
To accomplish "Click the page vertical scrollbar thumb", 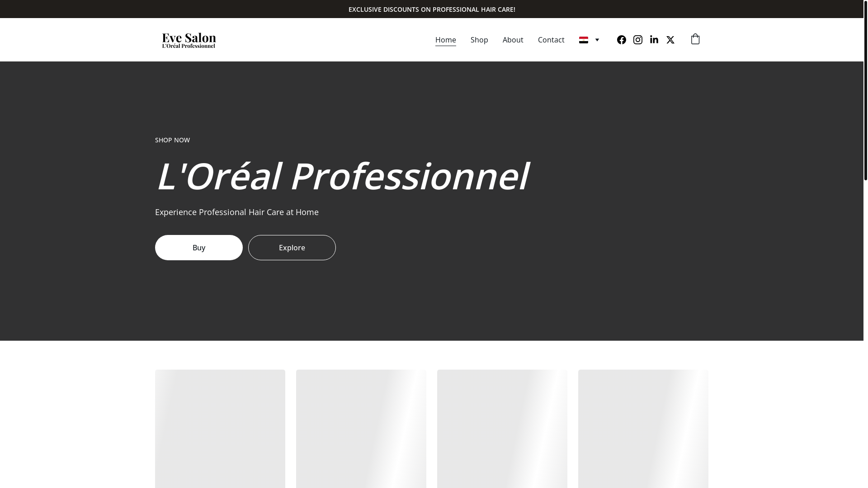I will point(866,90).
